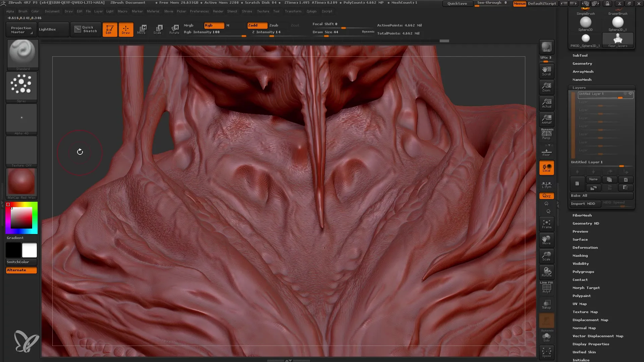This screenshot has height=362, width=644.
Task: Expand the Texture Map submenu
Action: [585, 312]
